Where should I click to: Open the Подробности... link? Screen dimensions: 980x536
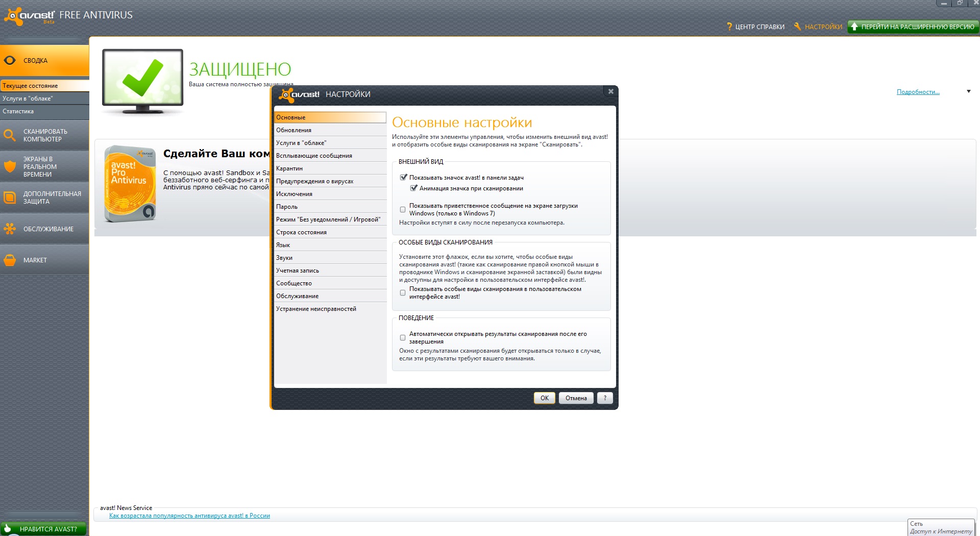pos(918,92)
